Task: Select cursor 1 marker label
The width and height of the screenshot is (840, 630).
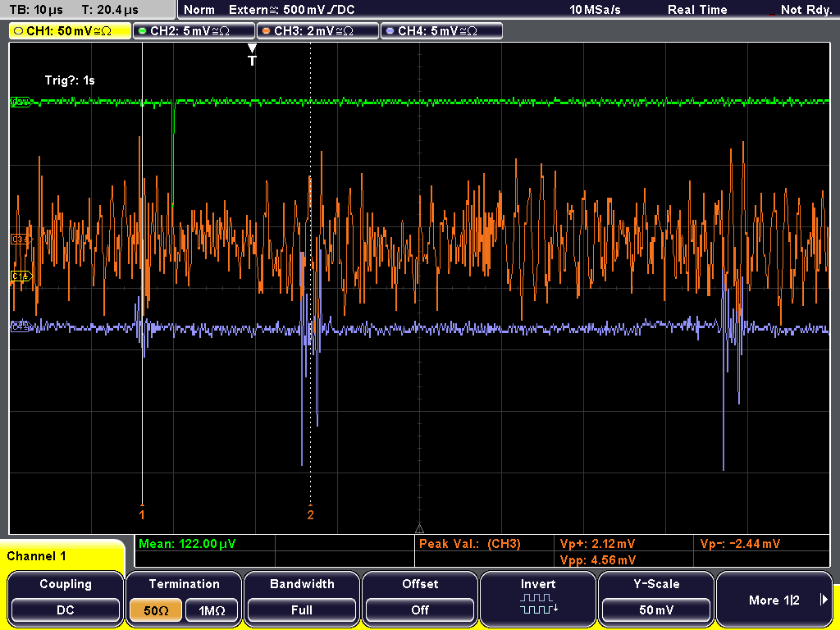Action: (x=142, y=514)
